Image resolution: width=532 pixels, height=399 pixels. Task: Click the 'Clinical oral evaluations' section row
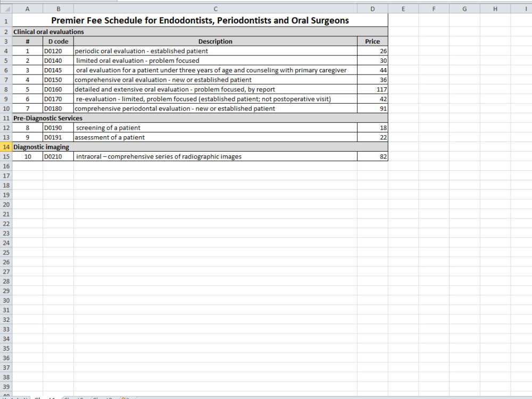200,32
